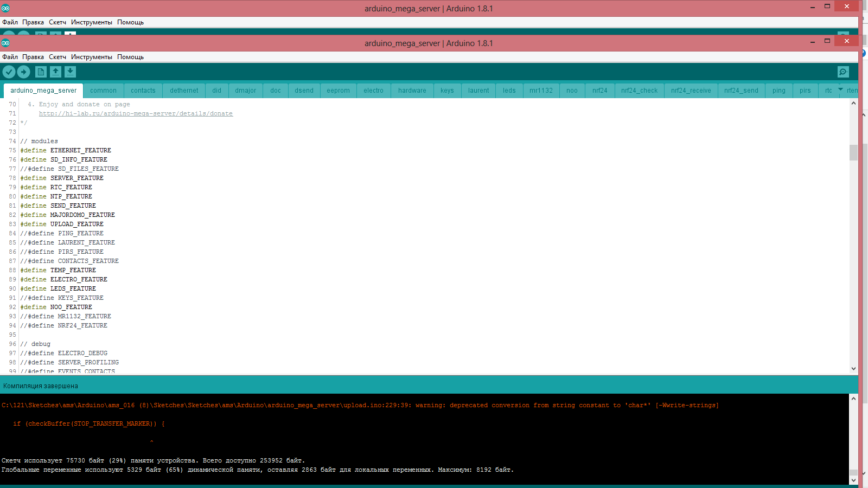Switch to the dethernet tab

click(184, 91)
